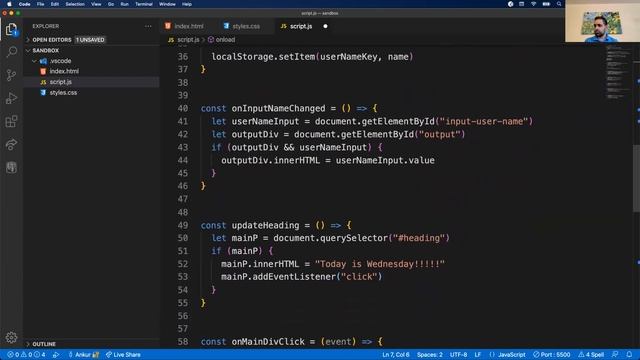This screenshot has width=640, height=360.
Task: Click Ln 7, Col 6 cursor position
Action: click(396, 355)
